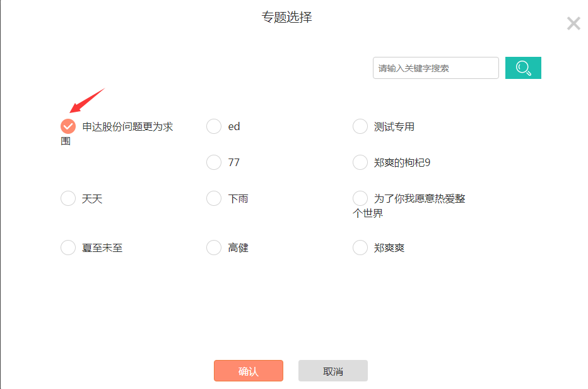This screenshot has width=588, height=389.
Task: Choose the 77 topic option
Action: [x=214, y=162]
